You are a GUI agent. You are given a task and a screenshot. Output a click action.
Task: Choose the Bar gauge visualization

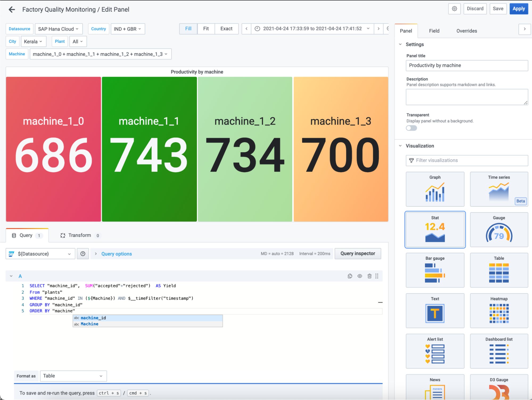coord(435,270)
